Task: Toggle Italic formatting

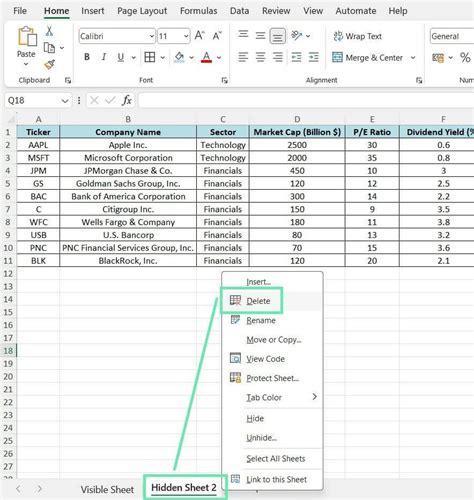Action: click(x=104, y=57)
